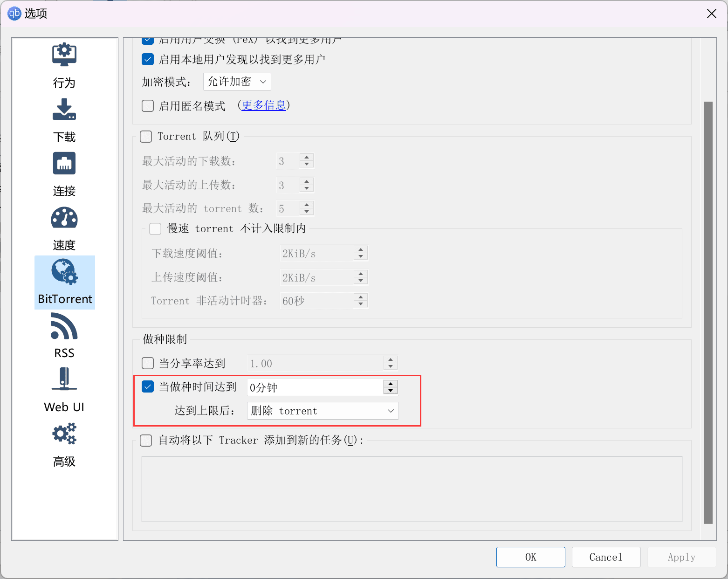Click the 2KiB/s 下载速度阈值 field
Screen dimensions: 728x579
click(x=317, y=254)
